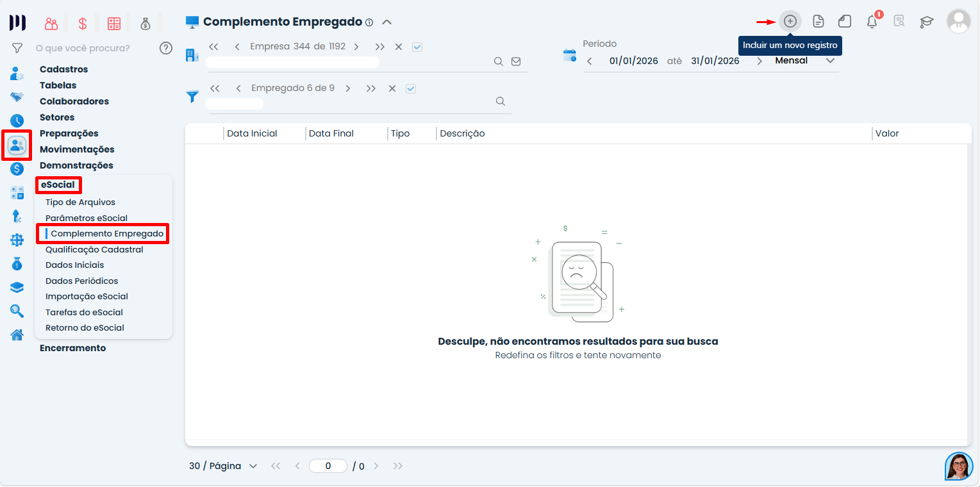Toggle the Empresa filter checkbox

pyautogui.click(x=417, y=47)
